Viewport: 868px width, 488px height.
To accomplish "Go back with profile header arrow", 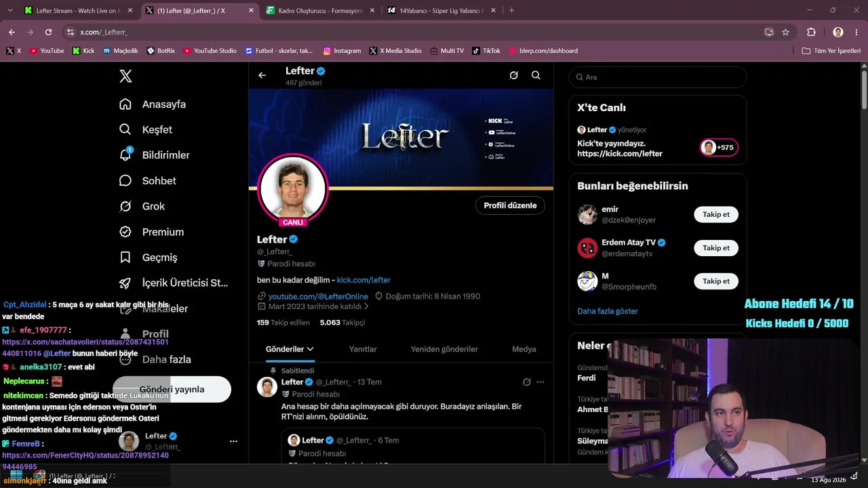I will pos(262,75).
